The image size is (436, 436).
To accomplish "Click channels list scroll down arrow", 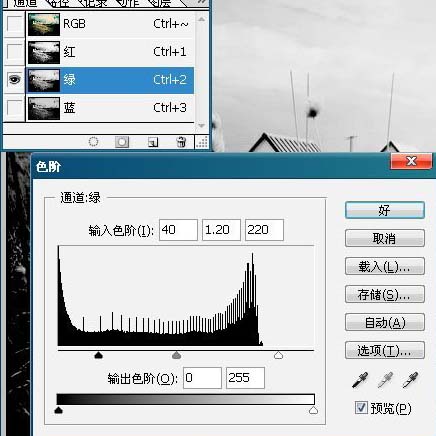I will [201, 126].
